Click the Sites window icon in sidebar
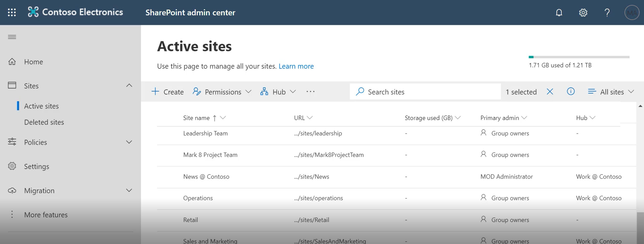The width and height of the screenshot is (644, 244). [x=12, y=85]
